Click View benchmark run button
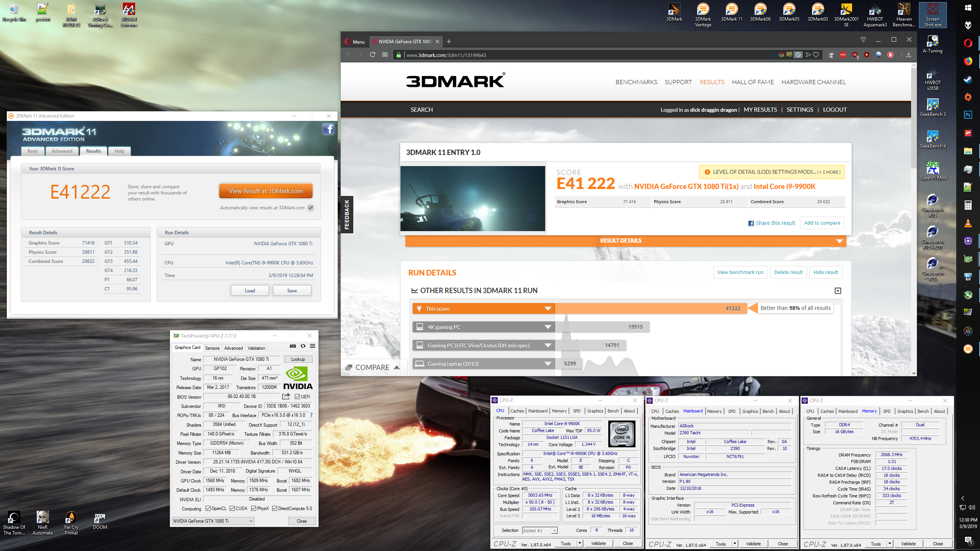980x551 pixels. pyautogui.click(x=740, y=272)
